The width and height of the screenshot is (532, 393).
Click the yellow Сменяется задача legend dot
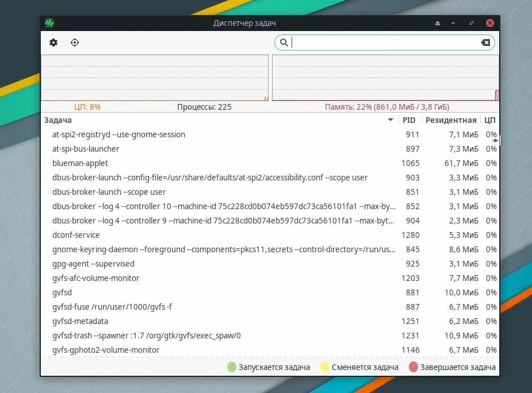(x=325, y=367)
